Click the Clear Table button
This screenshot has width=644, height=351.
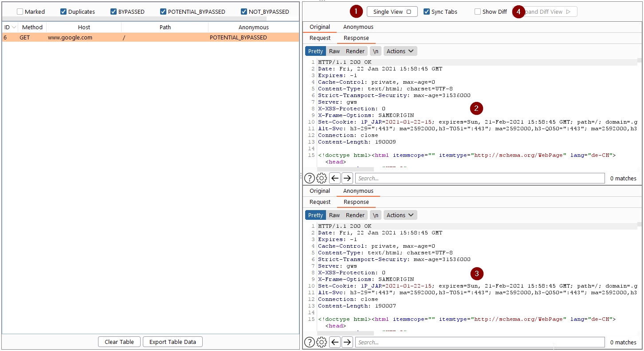119,342
